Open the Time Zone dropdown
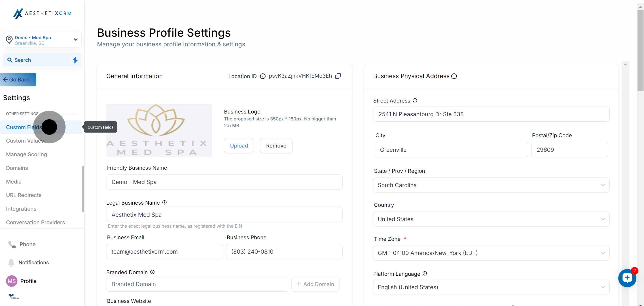 pos(491,253)
